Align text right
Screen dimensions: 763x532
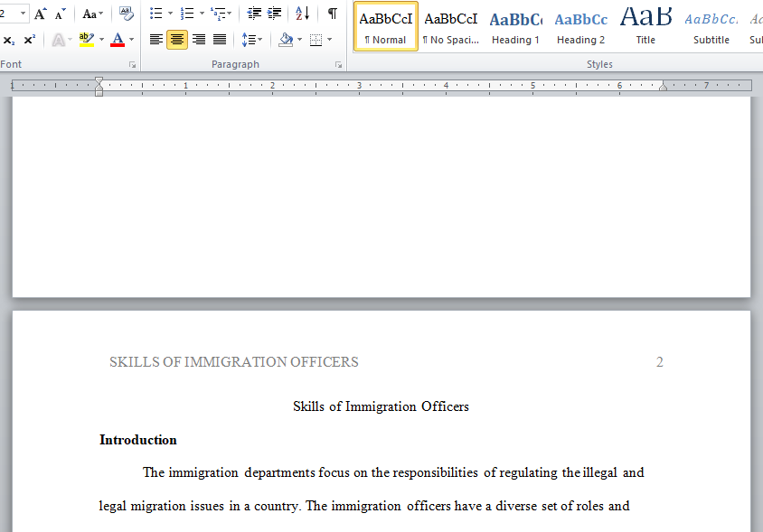tap(199, 40)
